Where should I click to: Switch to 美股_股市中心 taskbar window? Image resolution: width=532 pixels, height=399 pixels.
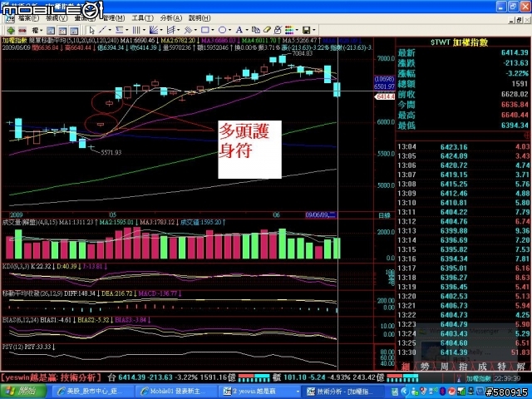pyautogui.click(x=91, y=392)
